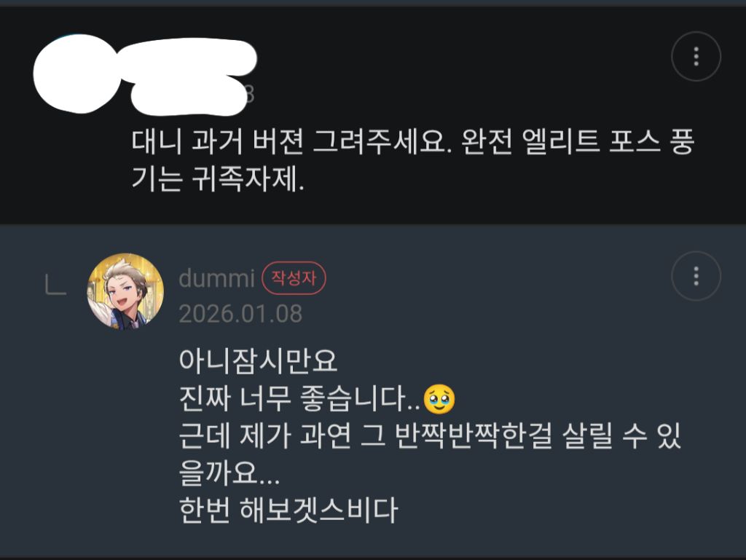This screenshot has width=746, height=560.
Task: Select the comment line starting 대니 과거 버젼
Action: (413, 142)
